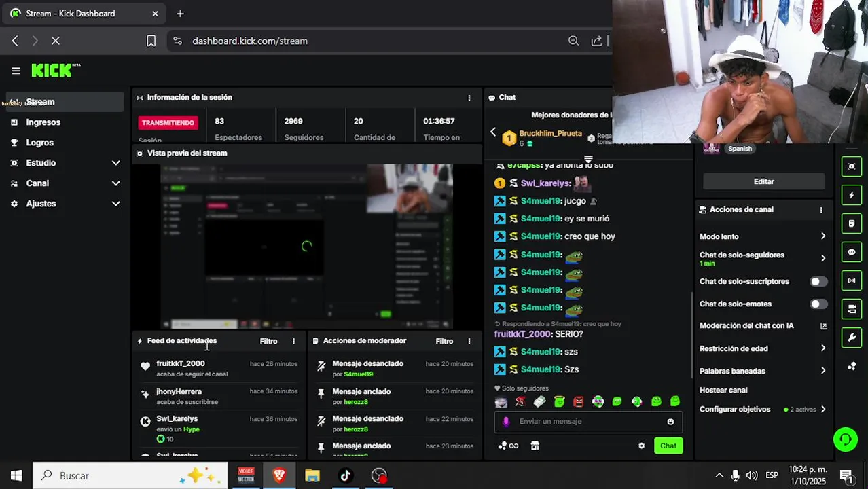
Task: Open Palabras baneadas settings
Action: coord(763,371)
